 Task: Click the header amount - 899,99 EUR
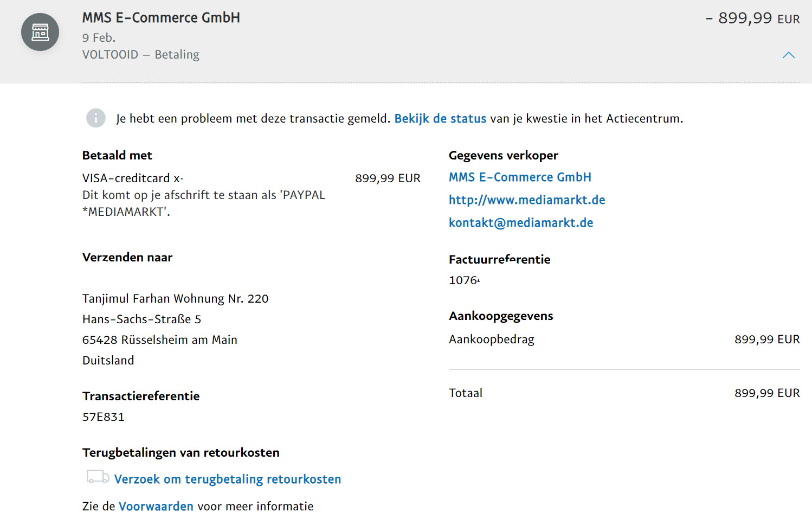[x=752, y=18]
